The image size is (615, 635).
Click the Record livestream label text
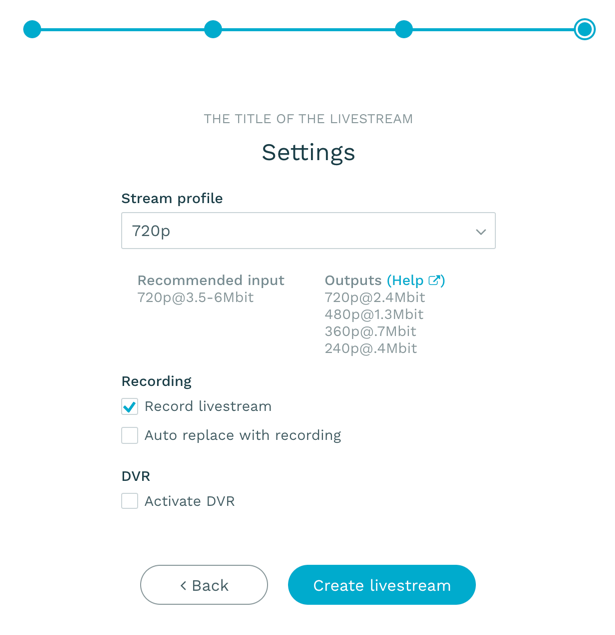tap(208, 406)
